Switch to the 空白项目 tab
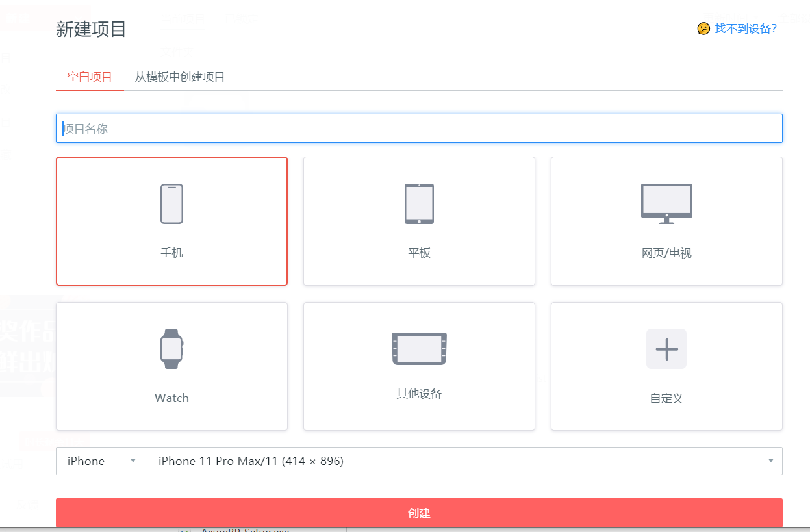This screenshot has height=532, width=810. click(x=90, y=77)
